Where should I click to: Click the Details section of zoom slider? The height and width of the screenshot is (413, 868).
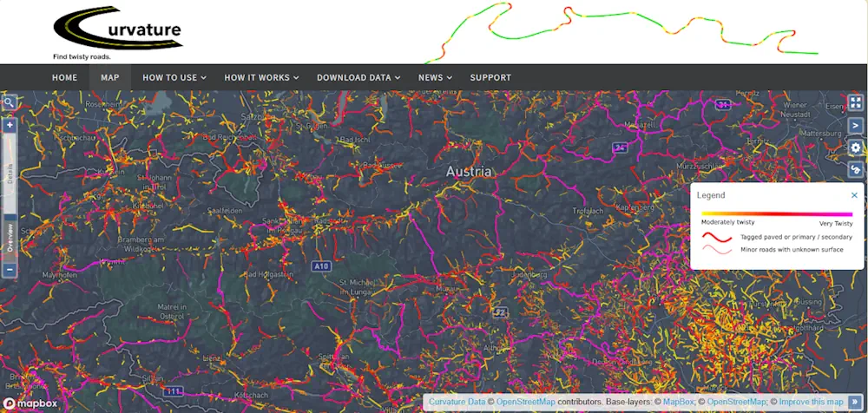click(10, 174)
